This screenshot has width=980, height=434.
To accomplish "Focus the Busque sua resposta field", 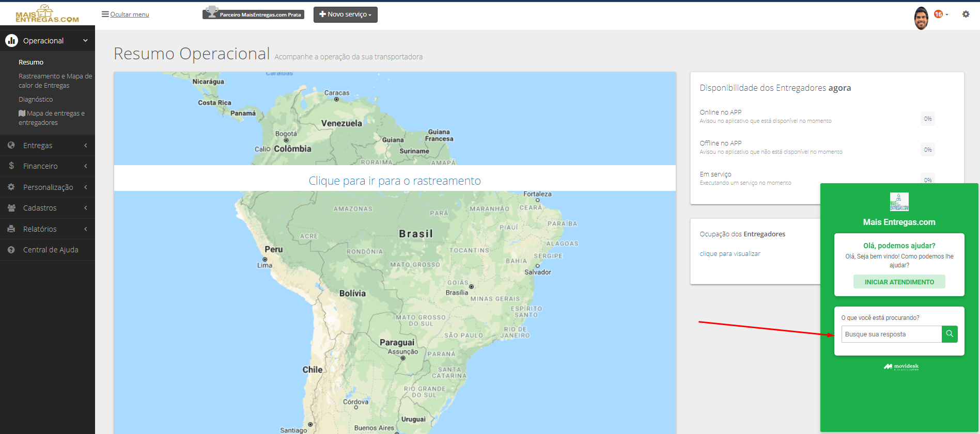I will coord(892,334).
